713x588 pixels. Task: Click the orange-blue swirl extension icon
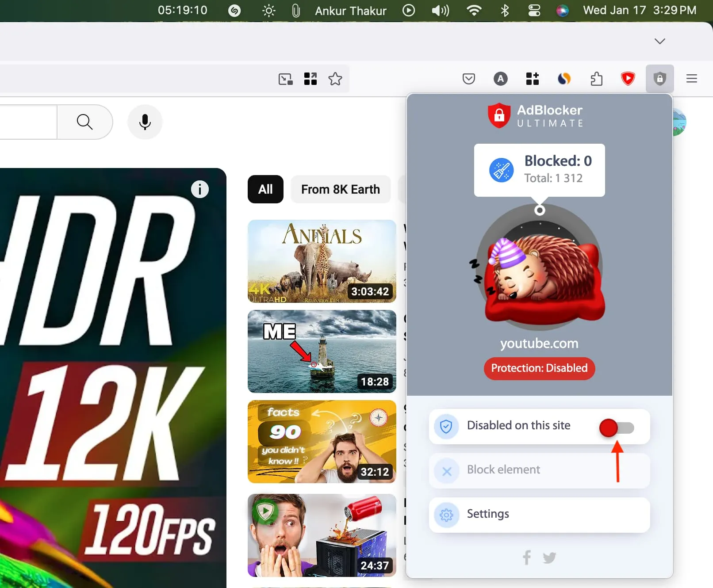564,79
